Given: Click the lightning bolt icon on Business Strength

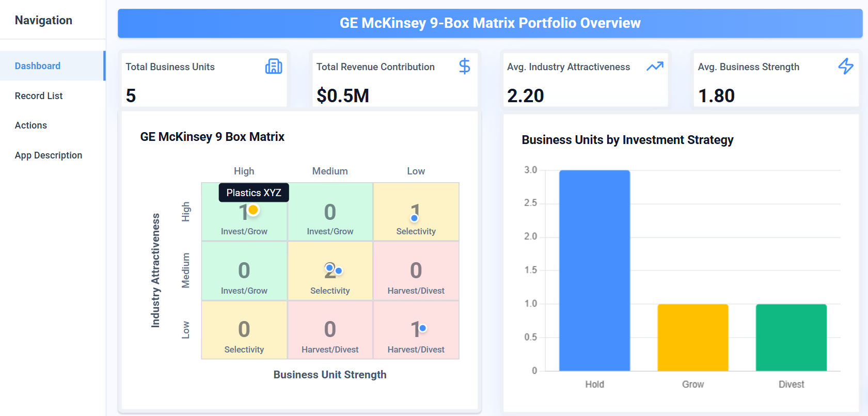Looking at the screenshot, I should [x=846, y=66].
